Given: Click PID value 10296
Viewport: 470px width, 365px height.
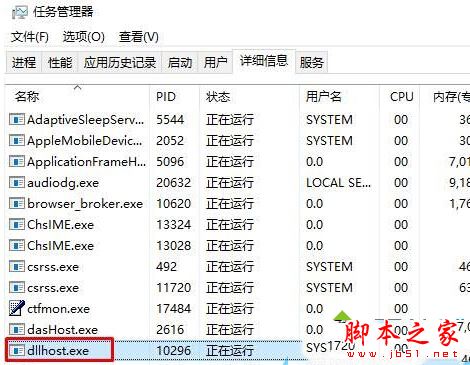Looking at the screenshot, I should [x=174, y=351].
